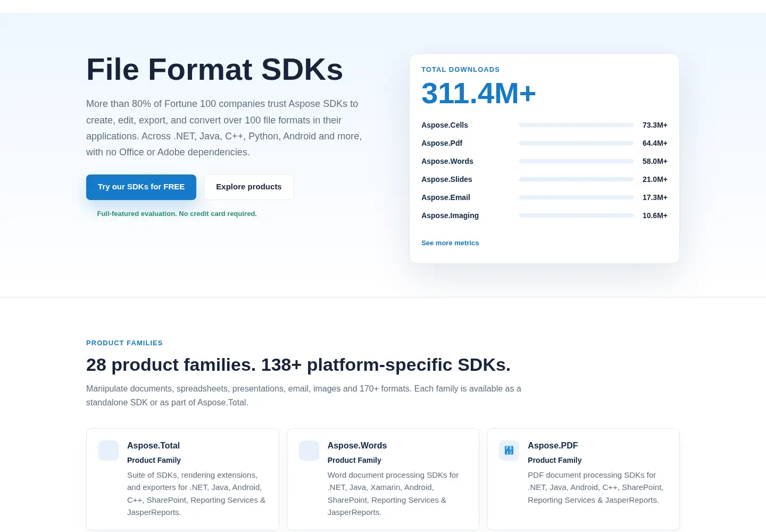Click the Aspose.Total product icon placeholder

pyautogui.click(x=109, y=451)
